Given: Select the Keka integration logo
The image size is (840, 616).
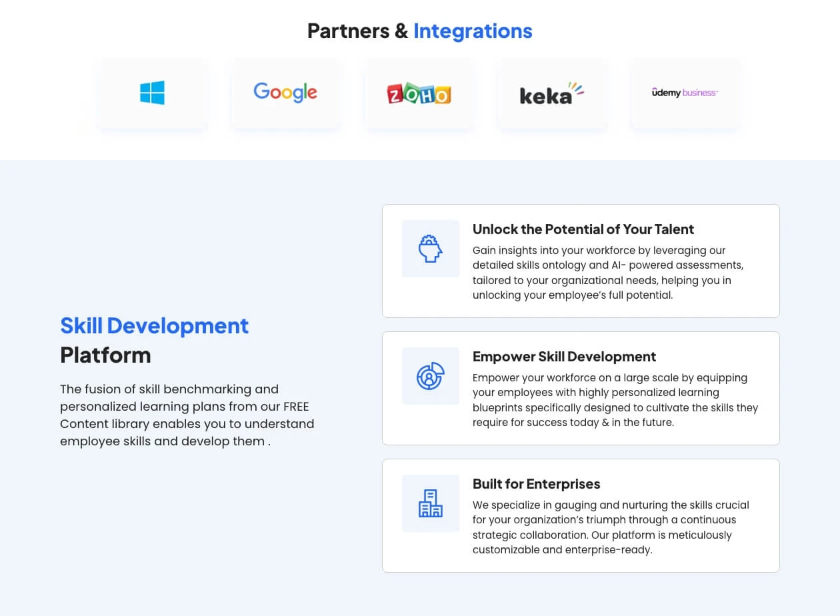Looking at the screenshot, I should click(552, 93).
